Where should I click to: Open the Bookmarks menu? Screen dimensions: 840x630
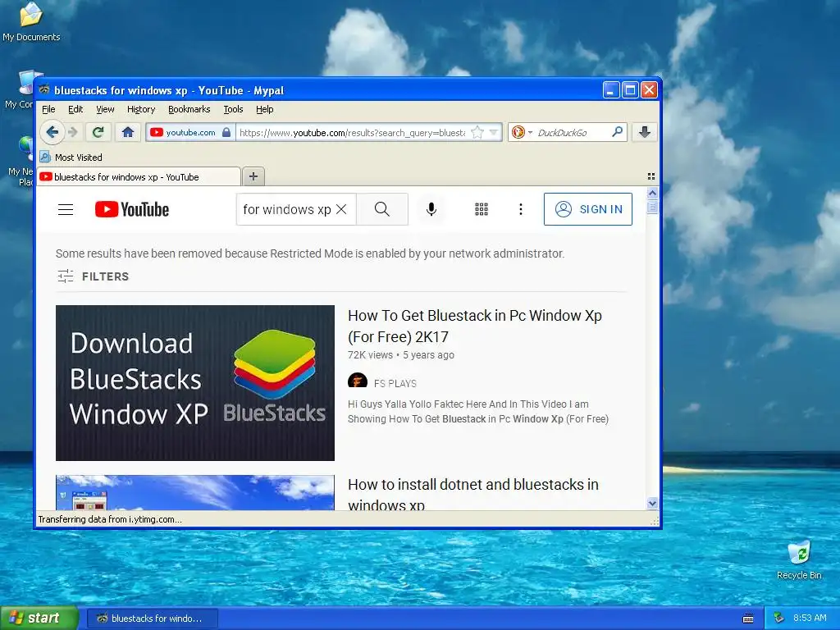pyautogui.click(x=189, y=109)
